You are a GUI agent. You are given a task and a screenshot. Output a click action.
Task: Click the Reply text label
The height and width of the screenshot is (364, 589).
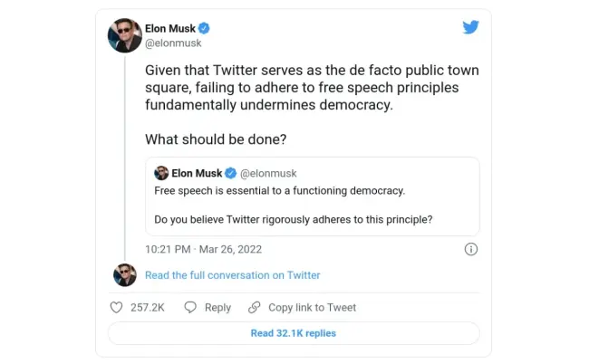pyautogui.click(x=217, y=307)
